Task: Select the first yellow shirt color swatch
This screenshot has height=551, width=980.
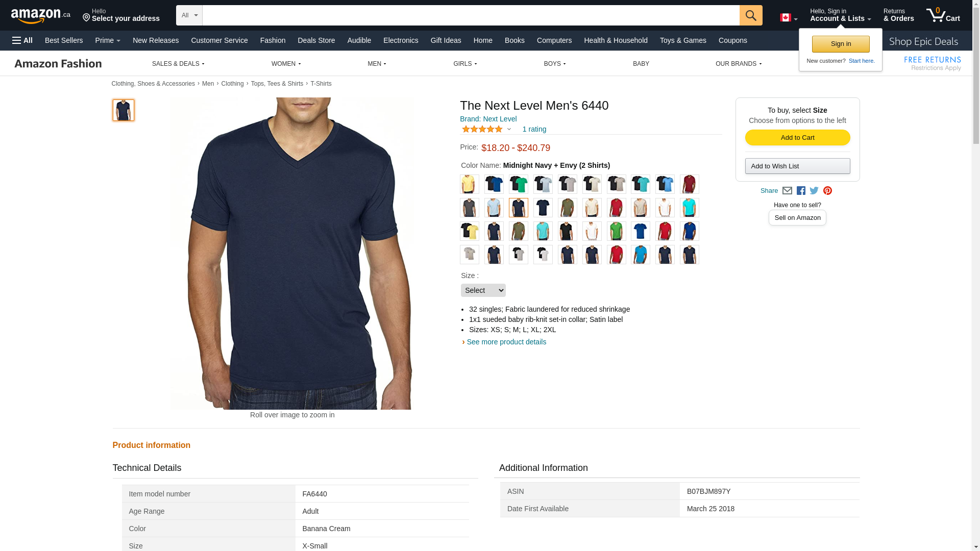Action: (470, 184)
